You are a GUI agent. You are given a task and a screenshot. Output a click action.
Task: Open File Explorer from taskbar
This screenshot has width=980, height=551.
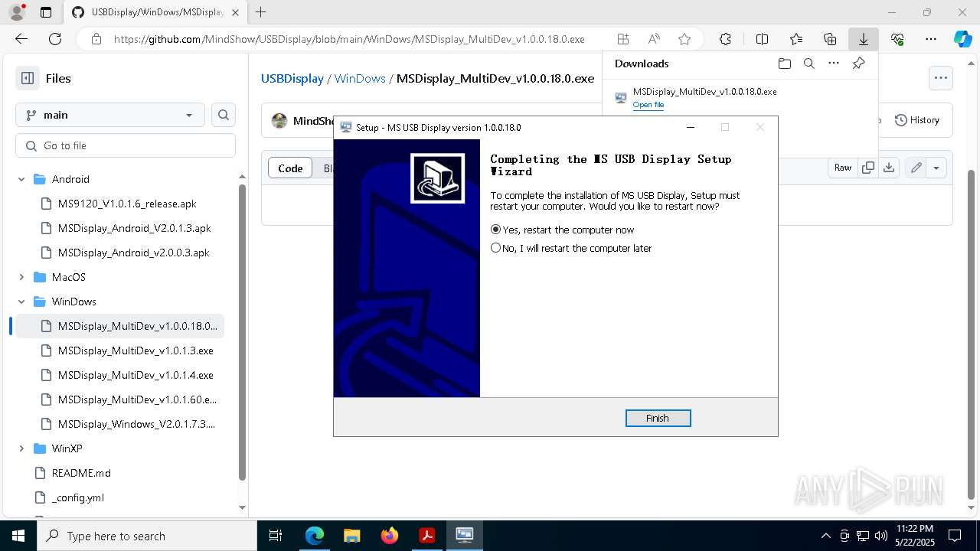351,536
